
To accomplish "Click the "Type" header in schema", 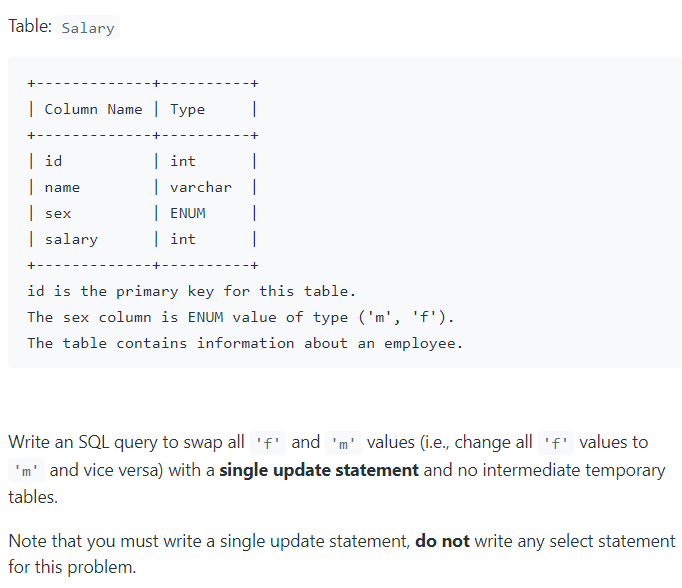I will 187,109.
